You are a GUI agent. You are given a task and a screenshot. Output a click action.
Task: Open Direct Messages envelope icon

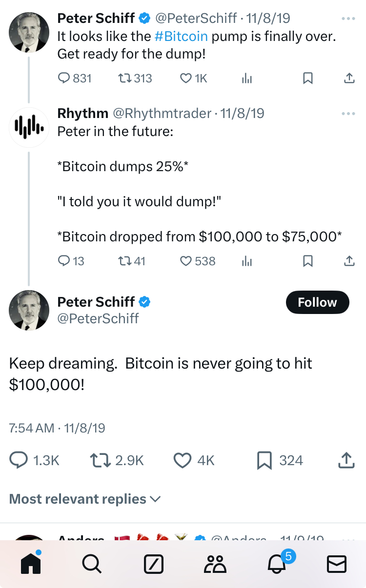pos(336,564)
